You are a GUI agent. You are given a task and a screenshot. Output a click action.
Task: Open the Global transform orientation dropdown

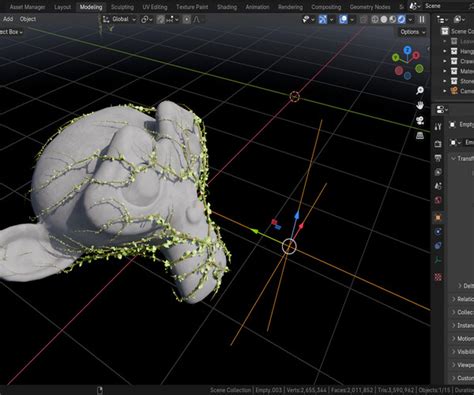tap(120, 19)
